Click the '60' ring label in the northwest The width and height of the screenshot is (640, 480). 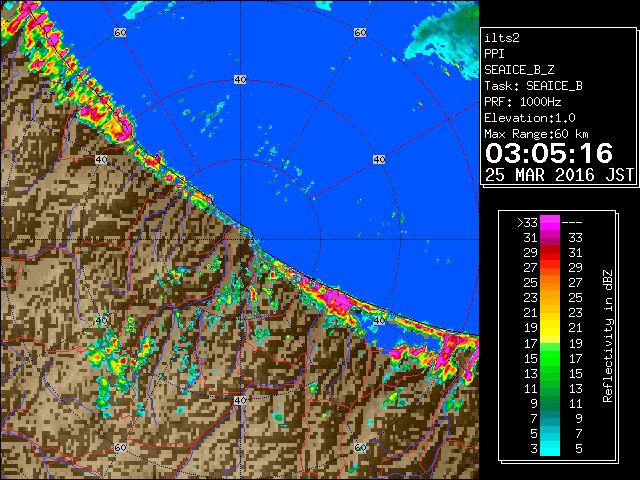click(x=120, y=32)
